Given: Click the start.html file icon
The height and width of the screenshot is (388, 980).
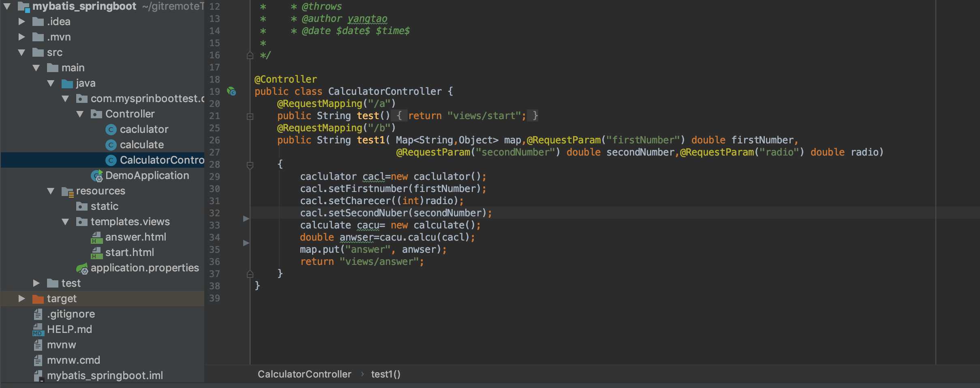Looking at the screenshot, I should click(x=96, y=253).
